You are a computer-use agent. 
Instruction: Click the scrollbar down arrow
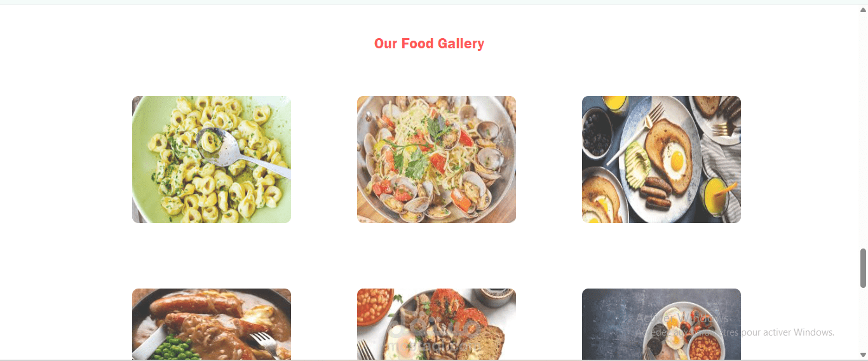click(863, 355)
